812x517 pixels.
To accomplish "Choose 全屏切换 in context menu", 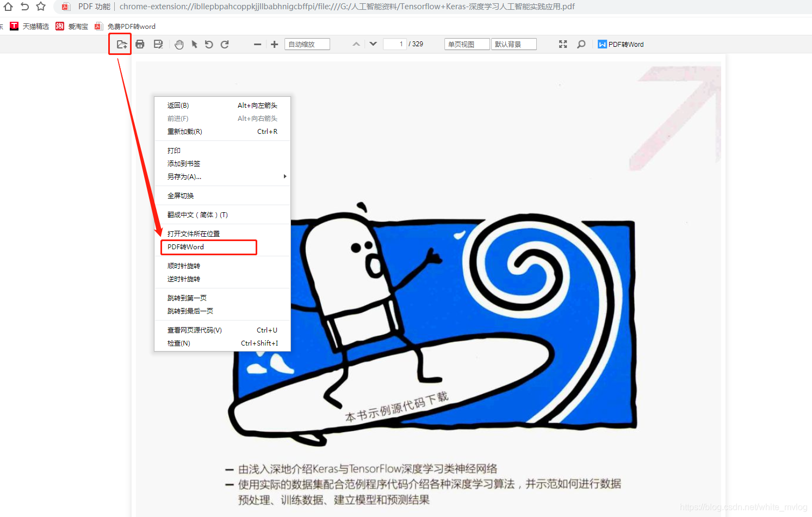I will click(222, 196).
